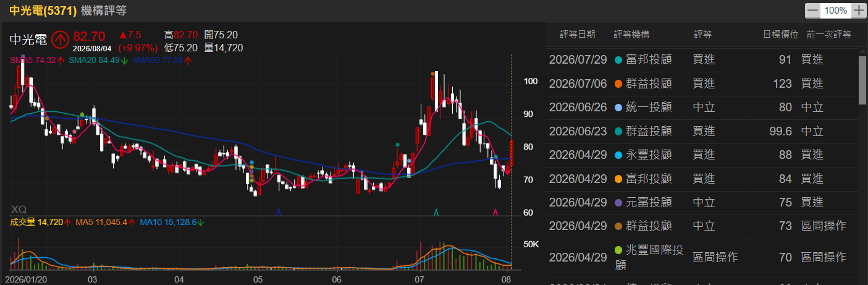Click the light blue dot beside 統一投顧
Screen dimensions: 868x285
coord(618,108)
